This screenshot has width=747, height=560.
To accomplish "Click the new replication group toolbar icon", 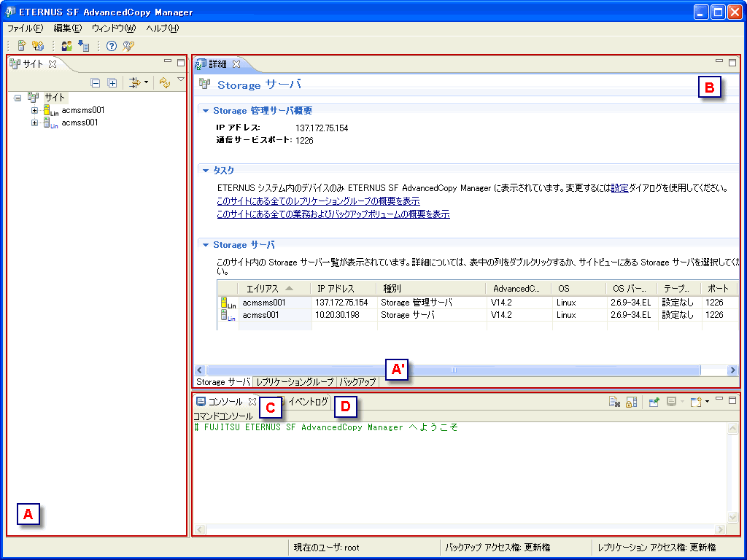I will click(x=38, y=46).
